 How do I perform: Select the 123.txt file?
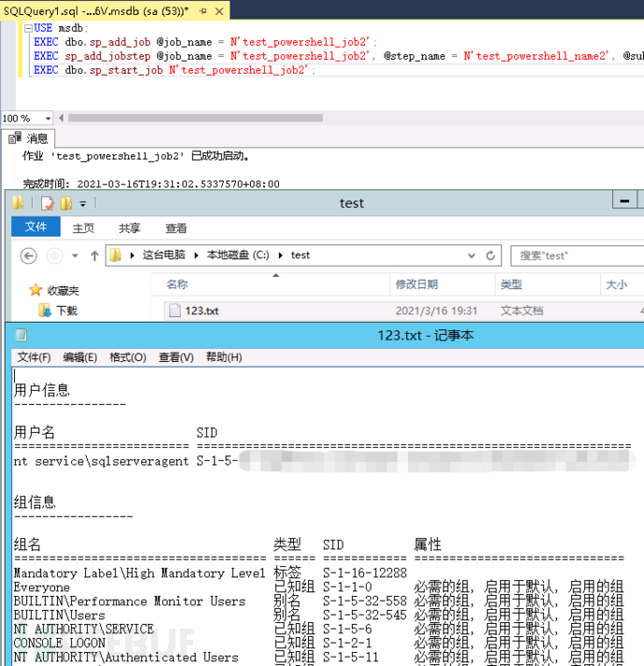pos(202,311)
